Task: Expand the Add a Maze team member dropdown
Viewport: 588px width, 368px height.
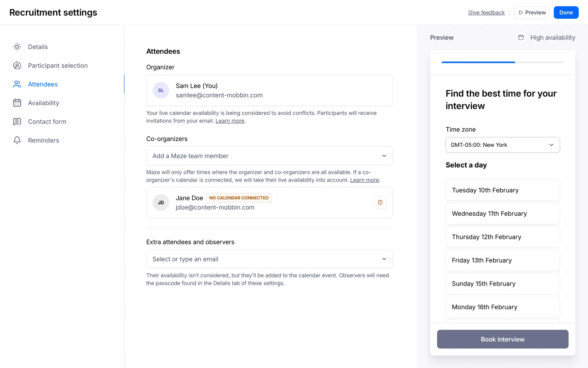Action: coord(269,156)
